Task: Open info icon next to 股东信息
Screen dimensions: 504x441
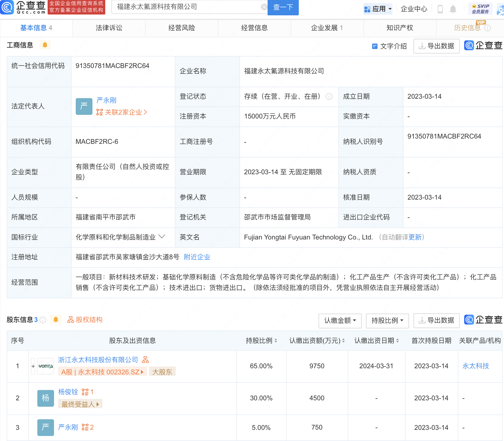Action: [x=43, y=320]
